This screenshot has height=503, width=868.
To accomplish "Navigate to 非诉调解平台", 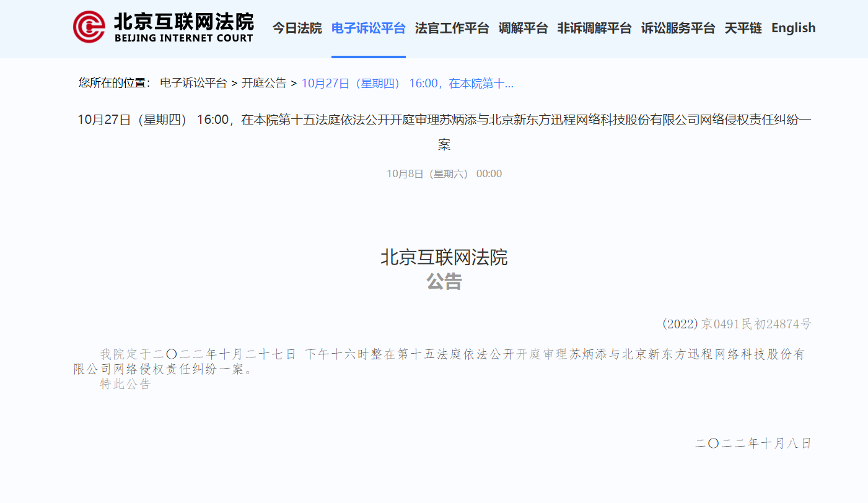I will [595, 28].
